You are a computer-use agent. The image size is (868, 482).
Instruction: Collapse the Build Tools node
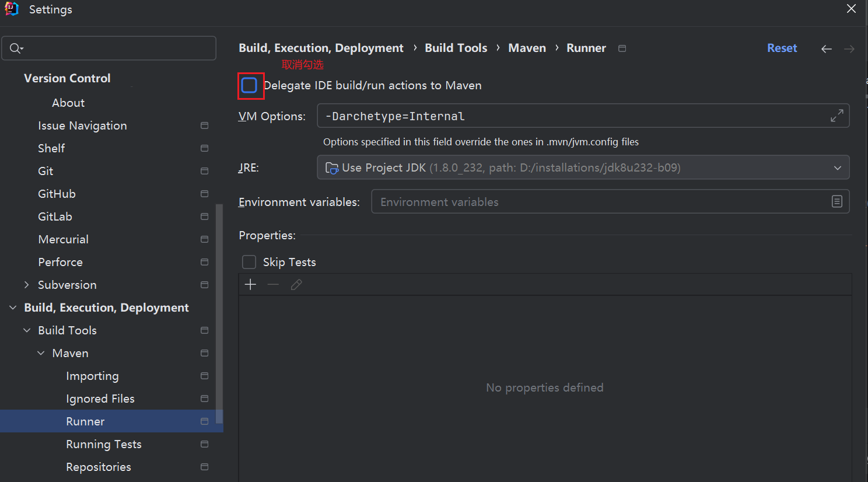(27, 330)
